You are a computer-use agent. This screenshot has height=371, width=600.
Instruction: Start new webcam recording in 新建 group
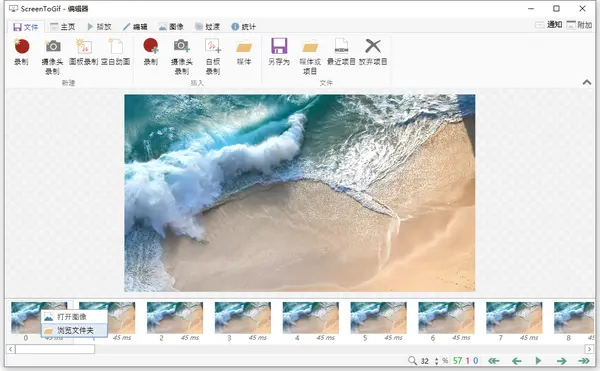[52, 56]
